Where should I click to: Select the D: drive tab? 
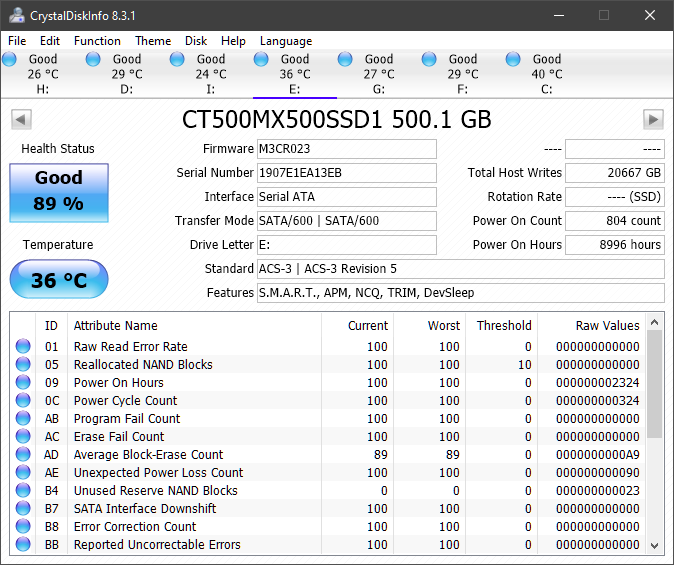[127, 74]
